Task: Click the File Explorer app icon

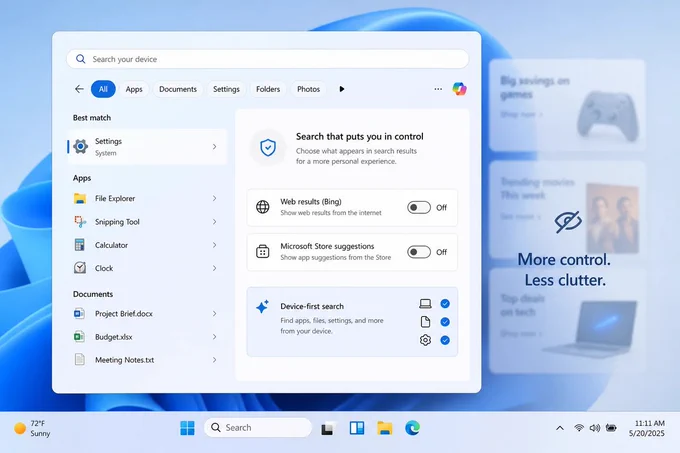Action: [80, 199]
